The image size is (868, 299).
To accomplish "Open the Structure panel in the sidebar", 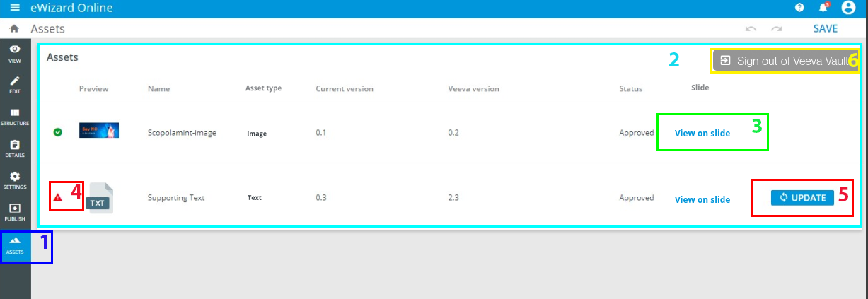I will coord(15,117).
